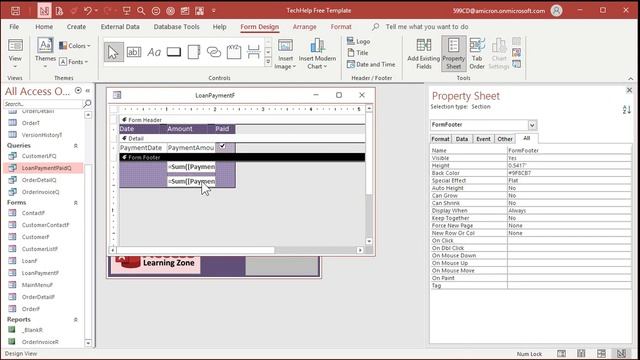Switch to the Arrange tab

(x=304, y=27)
